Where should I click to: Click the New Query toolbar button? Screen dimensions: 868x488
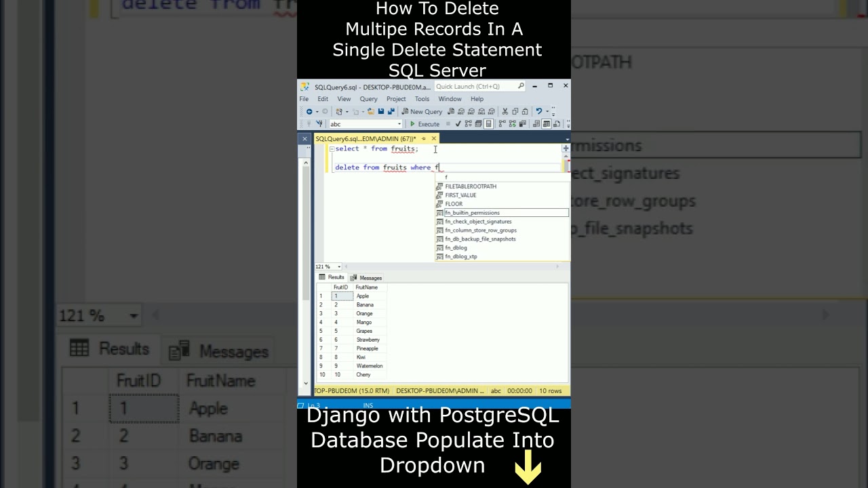422,112
